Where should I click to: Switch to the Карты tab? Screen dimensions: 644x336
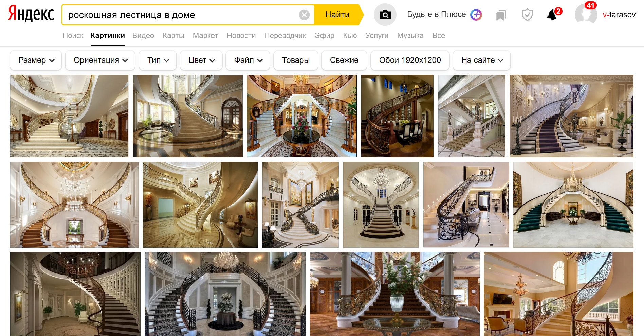coord(173,36)
